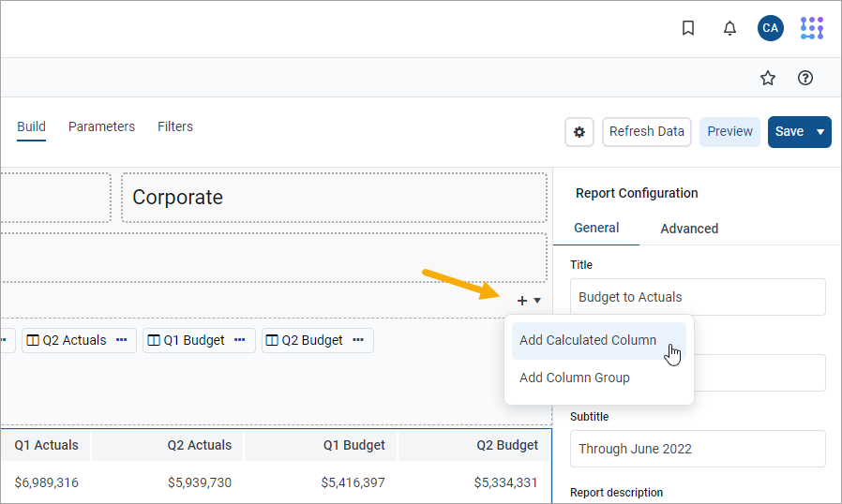Expand the Save button dropdown arrow
The width and height of the screenshot is (842, 504).
(820, 132)
